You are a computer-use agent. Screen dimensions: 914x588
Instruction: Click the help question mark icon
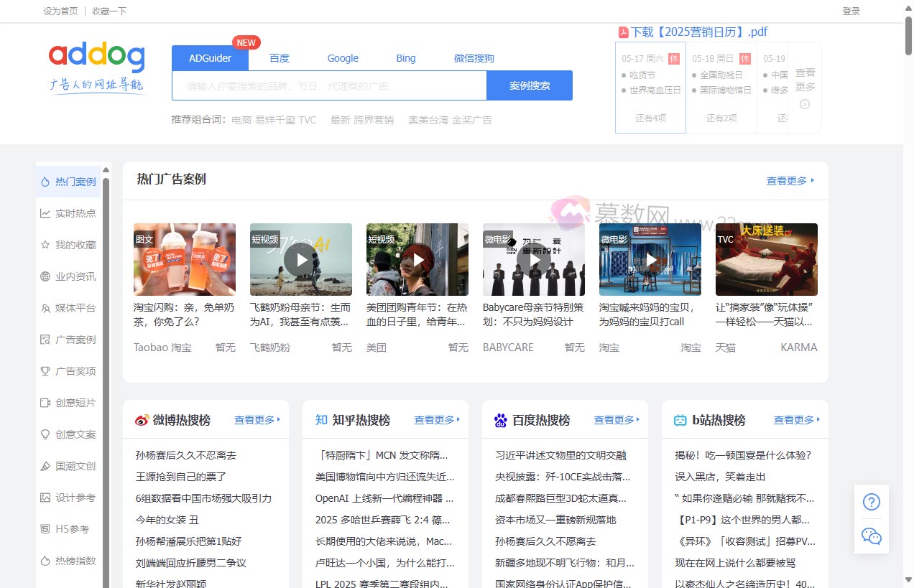871,502
